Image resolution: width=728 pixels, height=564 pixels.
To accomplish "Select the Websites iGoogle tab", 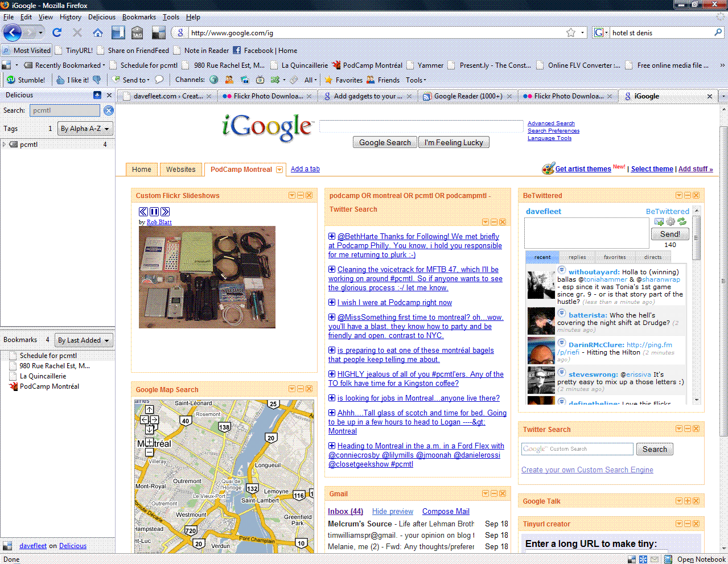I will coord(180,170).
